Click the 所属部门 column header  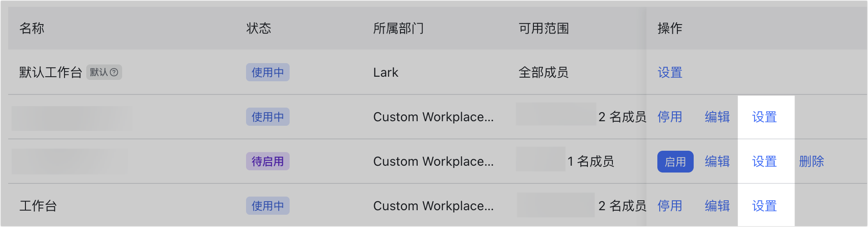point(398,28)
